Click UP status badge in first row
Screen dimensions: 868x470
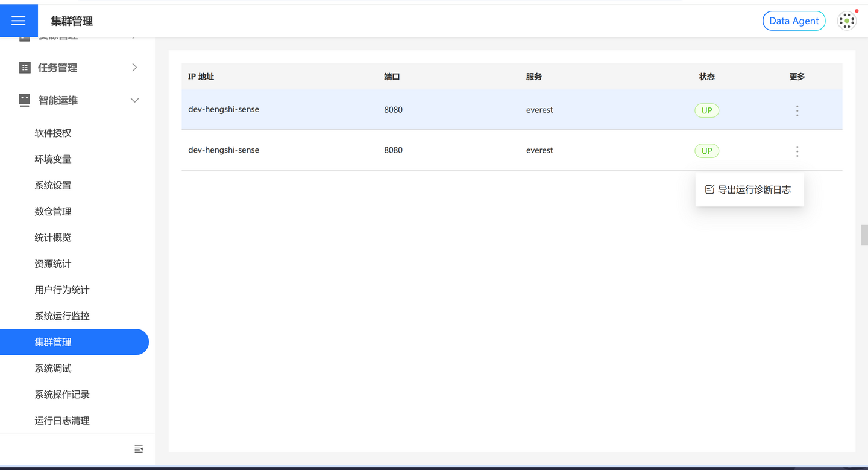[706, 110]
